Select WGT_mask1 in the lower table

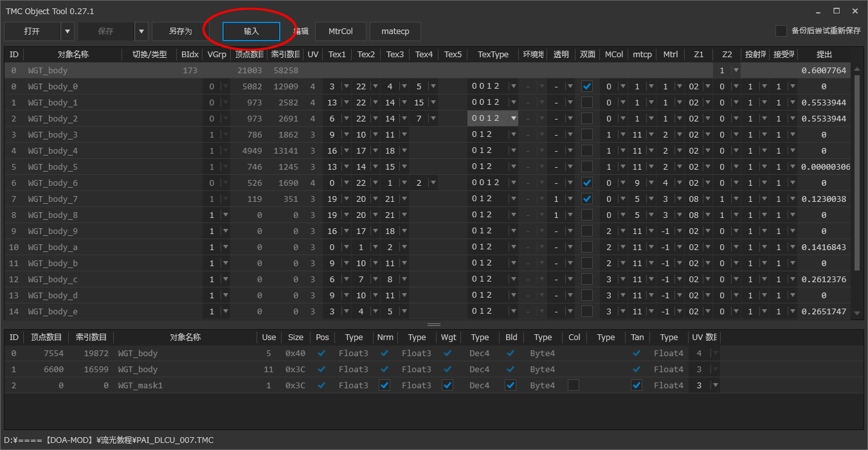pos(140,385)
